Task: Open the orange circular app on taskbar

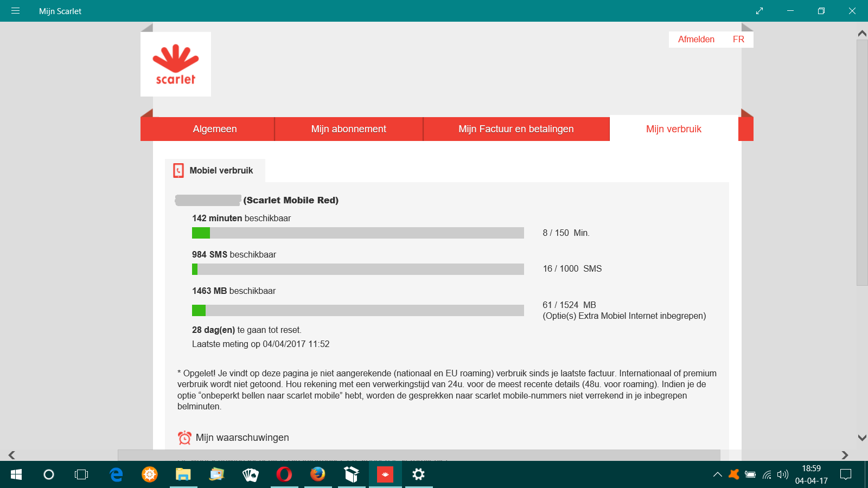Action: [150, 474]
